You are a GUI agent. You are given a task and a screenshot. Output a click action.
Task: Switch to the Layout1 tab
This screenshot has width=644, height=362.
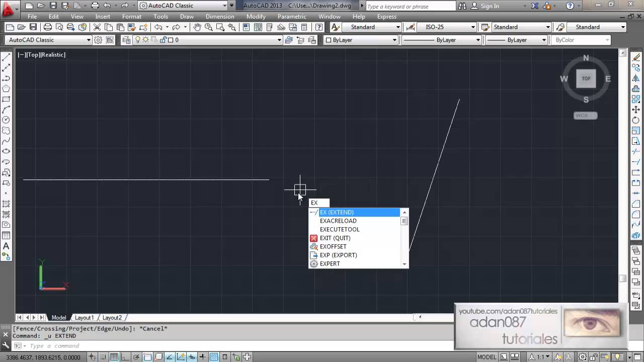pos(84,317)
